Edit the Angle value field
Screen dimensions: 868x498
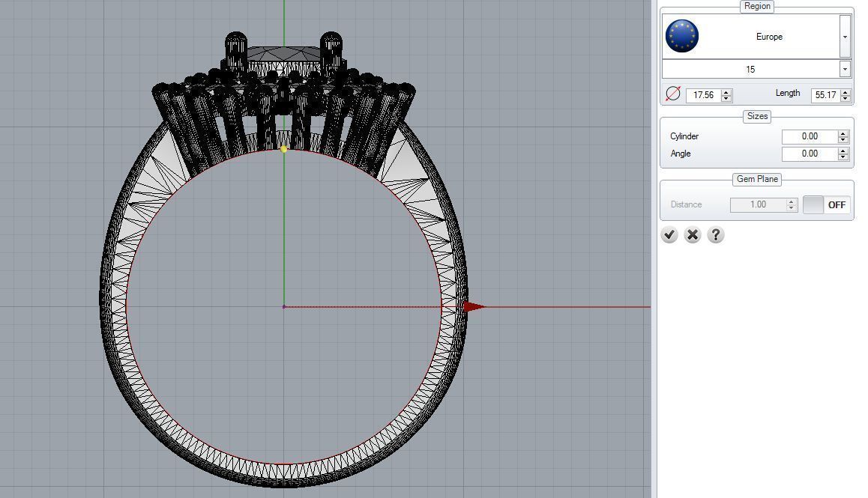click(810, 154)
